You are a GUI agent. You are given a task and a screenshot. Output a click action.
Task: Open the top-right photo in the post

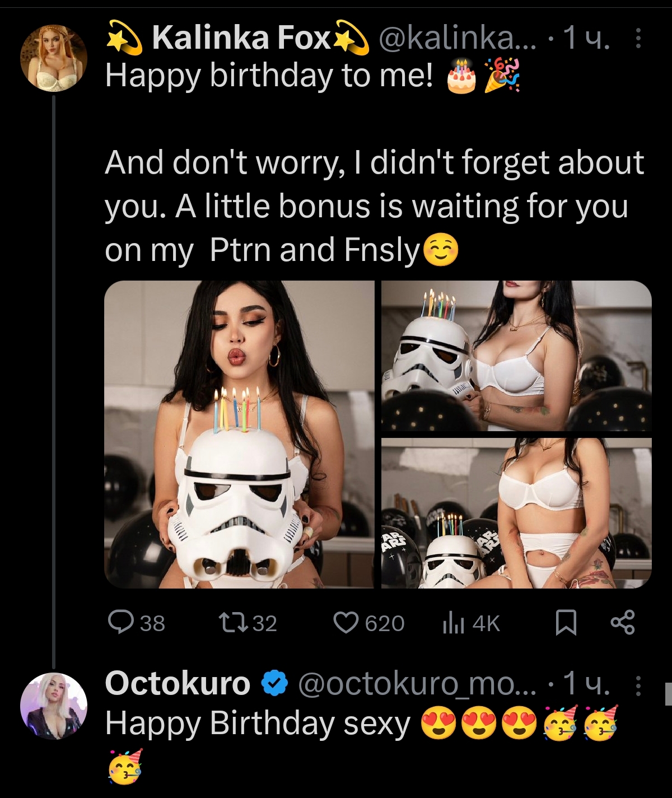[x=516, y=356]
